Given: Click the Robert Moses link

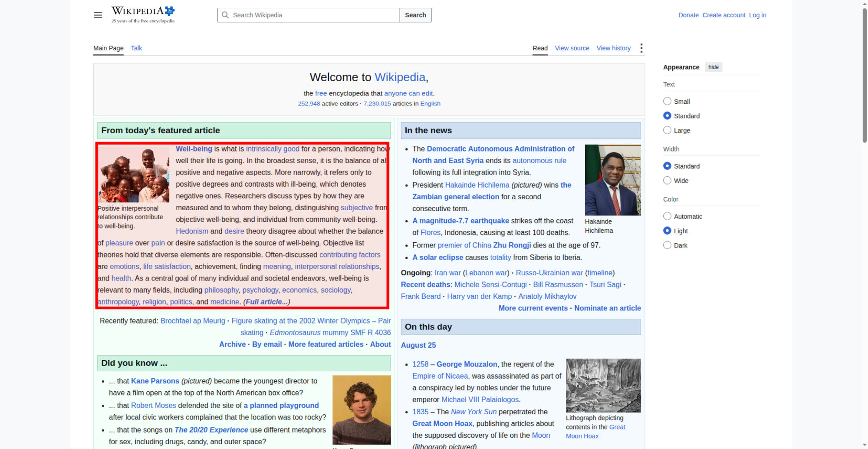Looking at the screenshot, I should [x=154, y=406].
